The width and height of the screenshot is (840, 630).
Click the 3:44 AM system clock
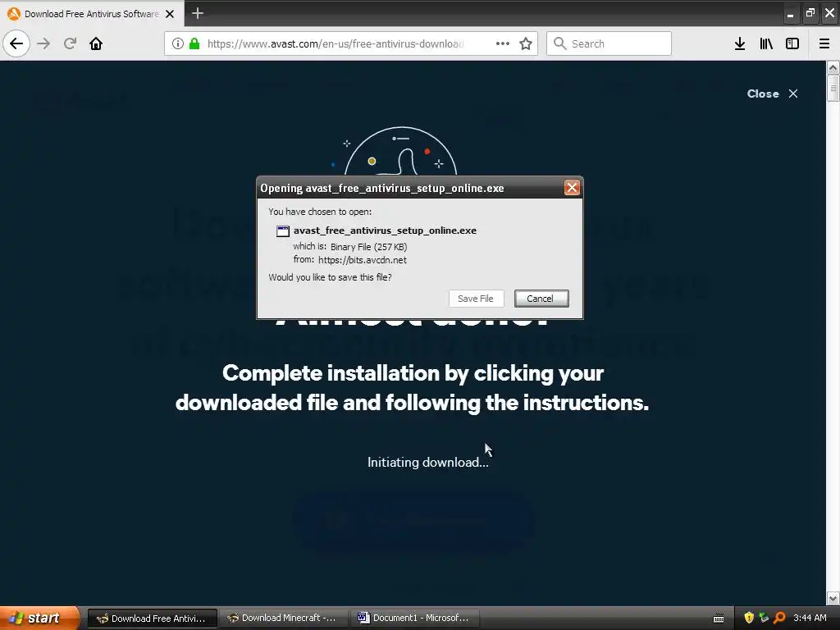click(810, 618)
